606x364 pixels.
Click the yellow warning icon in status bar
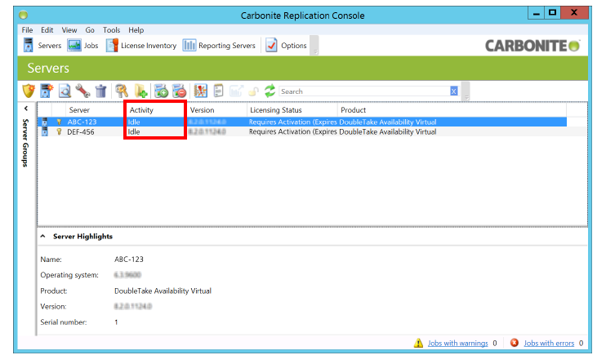(x=418, y=343)
